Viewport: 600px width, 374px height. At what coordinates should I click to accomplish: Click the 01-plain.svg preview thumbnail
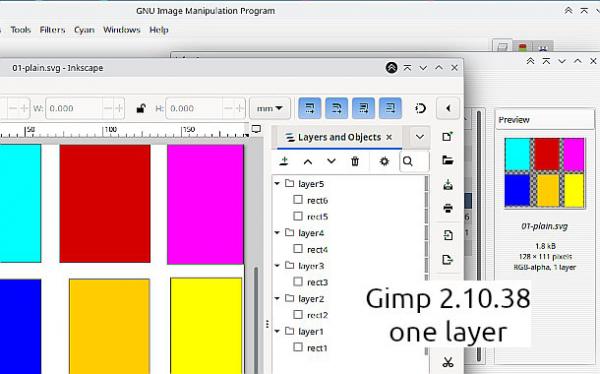click(x=545, y=173)
